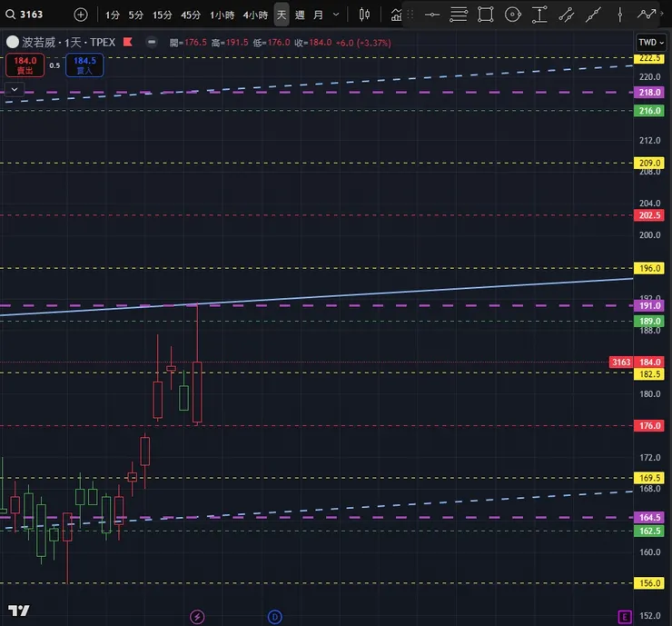The height and width of the screenshot is (626, 672).
Task: Click the 184.0 current price label
Action: [x=649, y=363]
